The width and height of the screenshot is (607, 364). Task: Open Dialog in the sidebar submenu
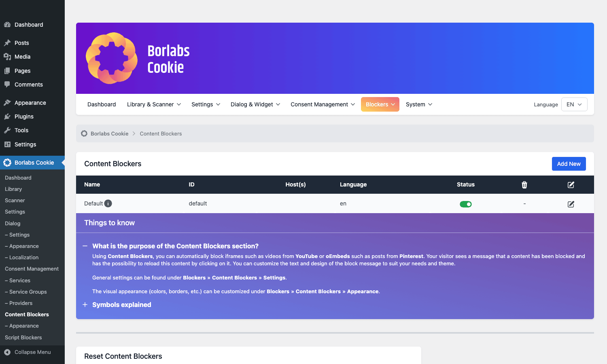(x=13, y=223)
